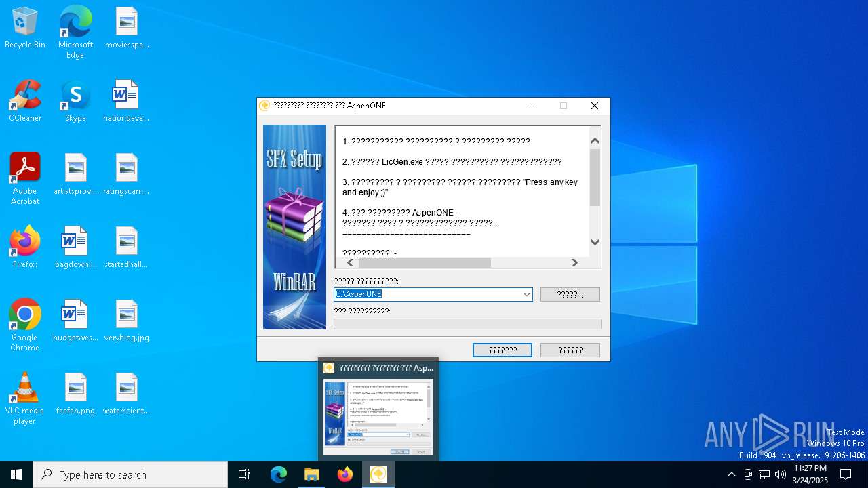868x488 pixels.
Task: Open the volume control tray icon
Action: pos(781,474)
